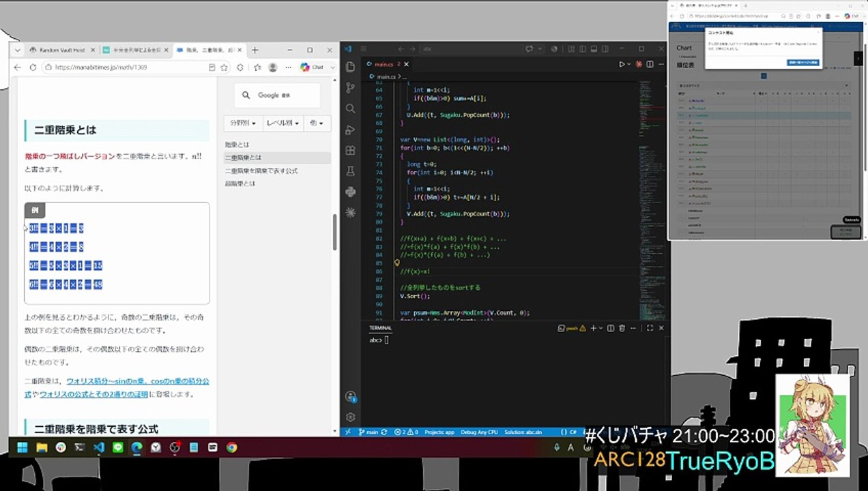Click the Edge Copilot Chat button

coord(311,68)
